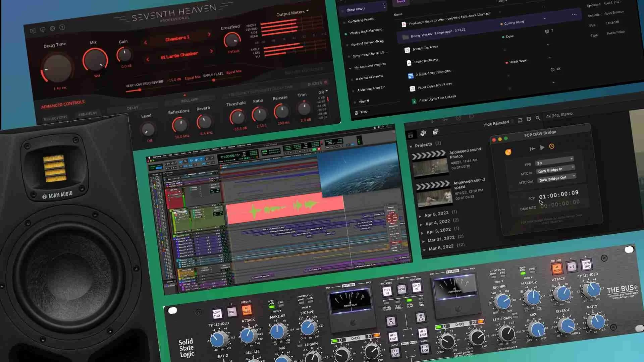This screenshot has height=362, width=644.
Task: Click go-to-start icon in DAW Bridge
Action: click(x=532, y=148)
